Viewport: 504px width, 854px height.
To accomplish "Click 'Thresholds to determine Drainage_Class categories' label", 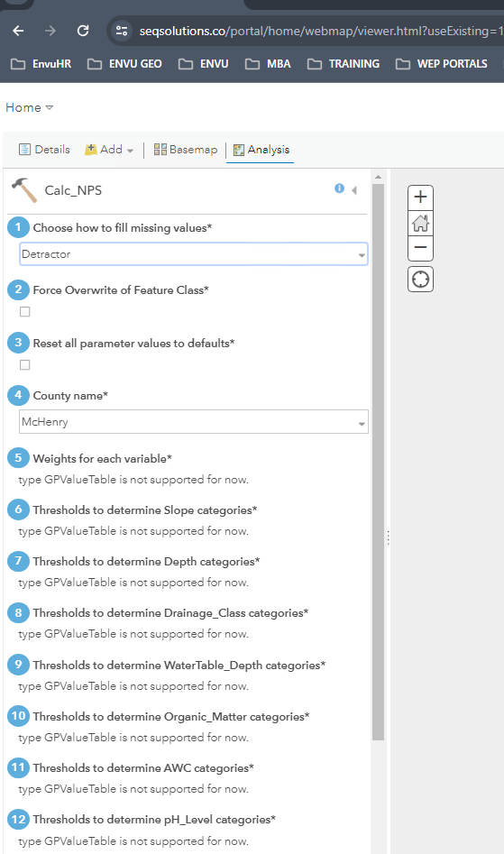I will click(x=170, y=613).
